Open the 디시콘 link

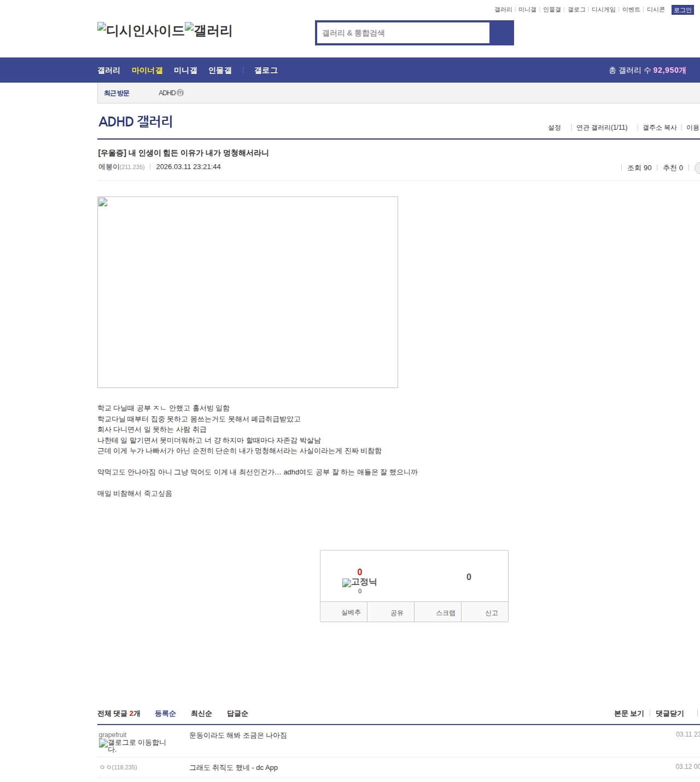click(656, 10)
